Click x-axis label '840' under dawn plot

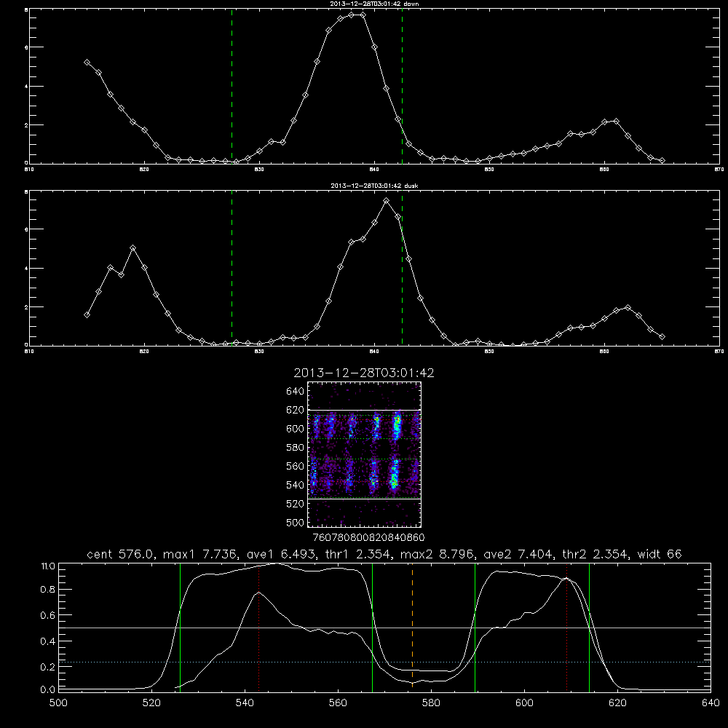[374, 170]
